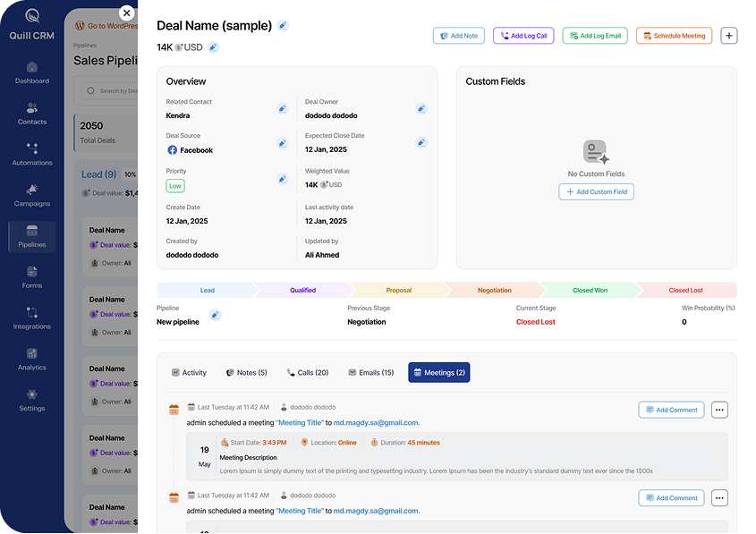Edit the 14K USD deal amount
This screenshot has height=534, width=756.
pyautogui.click(x=213, y=47)
